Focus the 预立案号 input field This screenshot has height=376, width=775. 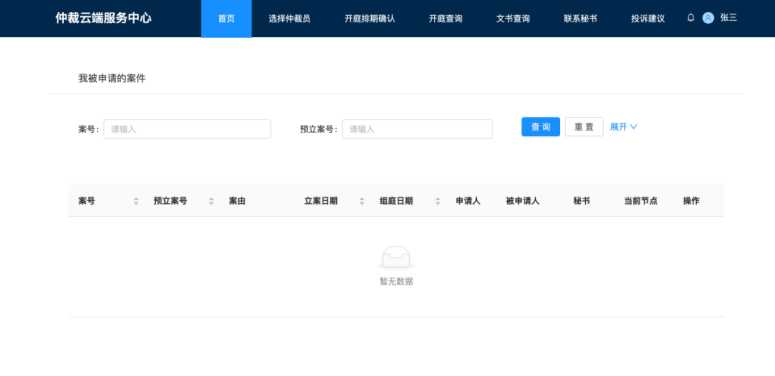click(417, 129)
